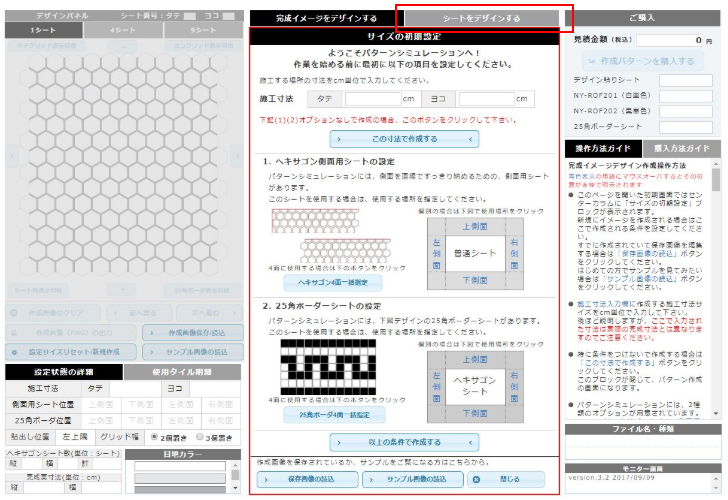Click the この寸法で作成する button
728x500 pixels.
(404, 139)
